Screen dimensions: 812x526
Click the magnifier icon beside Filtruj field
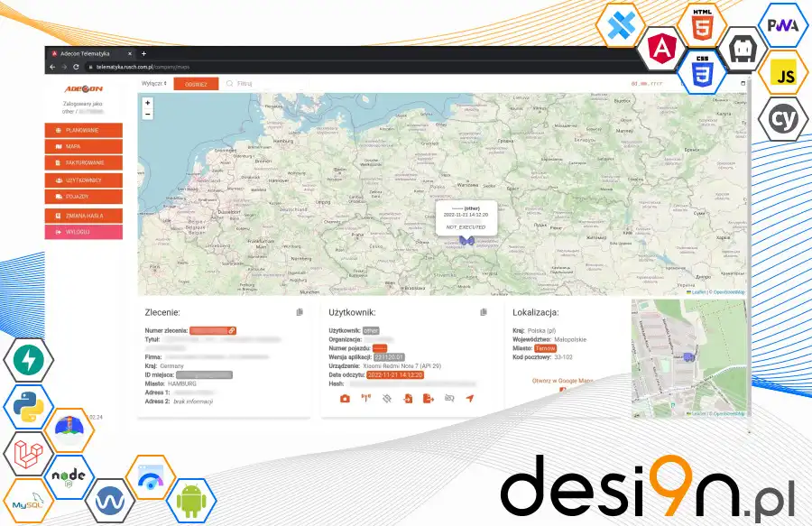tap(230, 83)
